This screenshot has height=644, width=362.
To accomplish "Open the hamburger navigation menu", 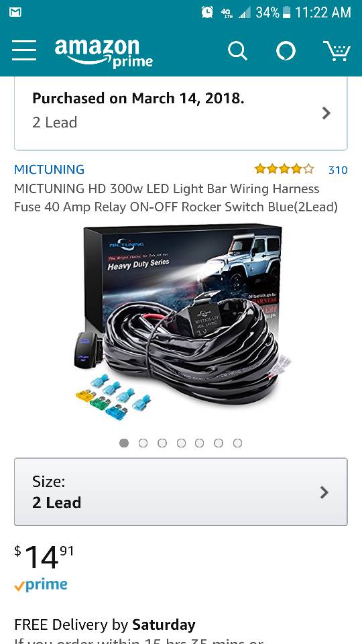I will click(x=24, y=50).
